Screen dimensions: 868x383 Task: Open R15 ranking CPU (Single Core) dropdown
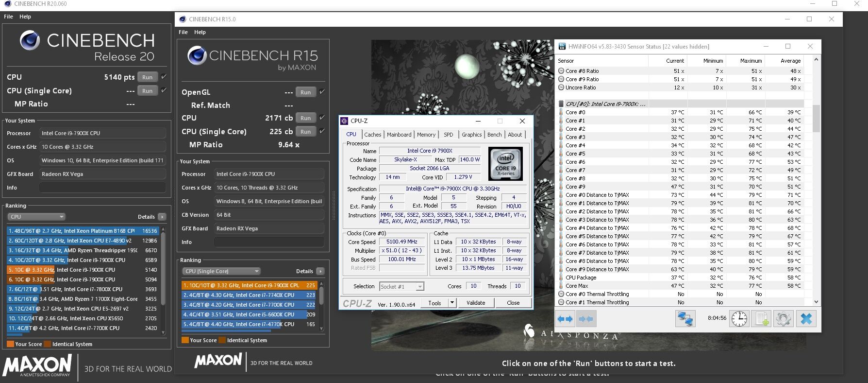coord(222,271)
